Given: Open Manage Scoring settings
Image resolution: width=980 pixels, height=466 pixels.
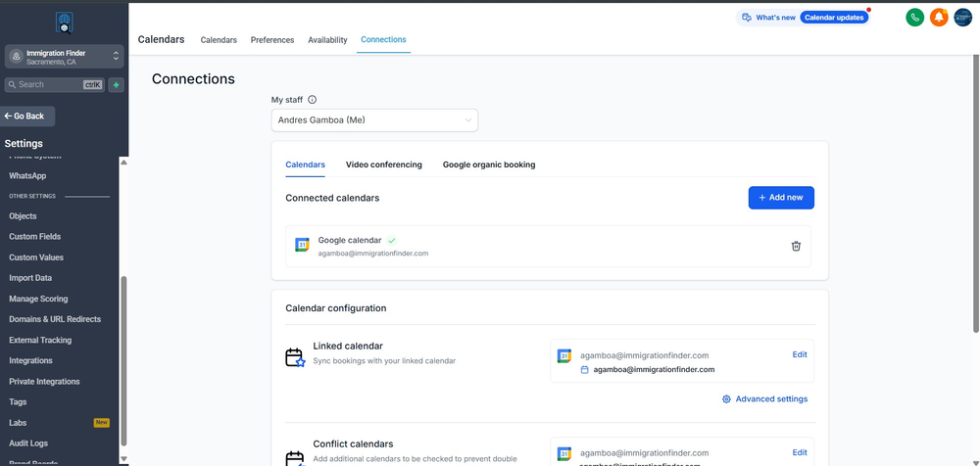Looking at the screenshot, I should coord(39,299).
